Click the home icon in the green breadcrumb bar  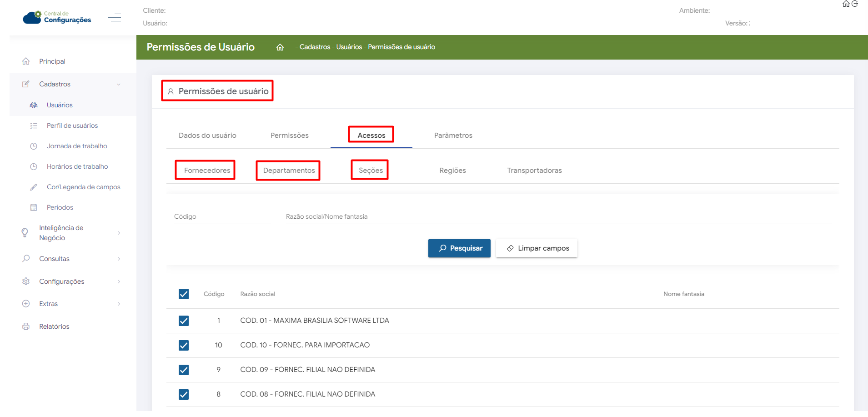(280, 47)
